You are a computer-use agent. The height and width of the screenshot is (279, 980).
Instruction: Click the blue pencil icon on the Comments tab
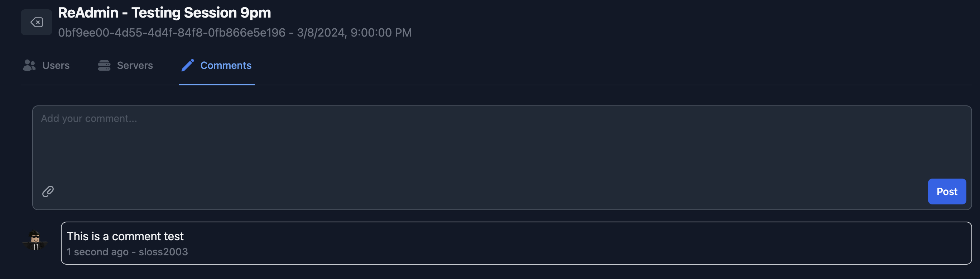coord(187,65)
